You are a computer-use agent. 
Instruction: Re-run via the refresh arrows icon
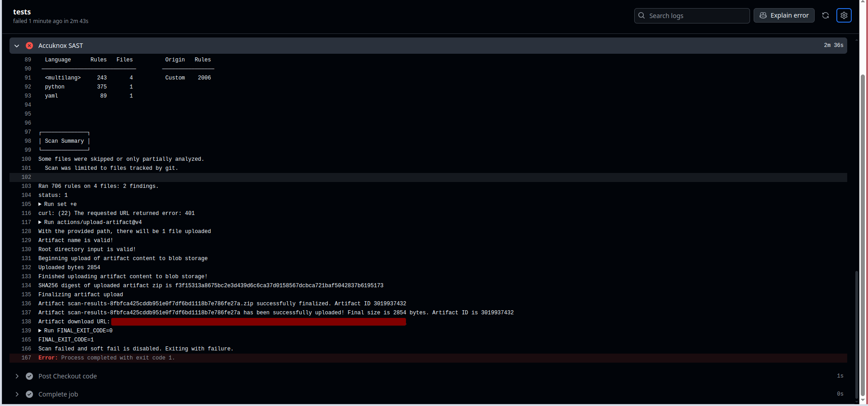[x=826, y=15]
